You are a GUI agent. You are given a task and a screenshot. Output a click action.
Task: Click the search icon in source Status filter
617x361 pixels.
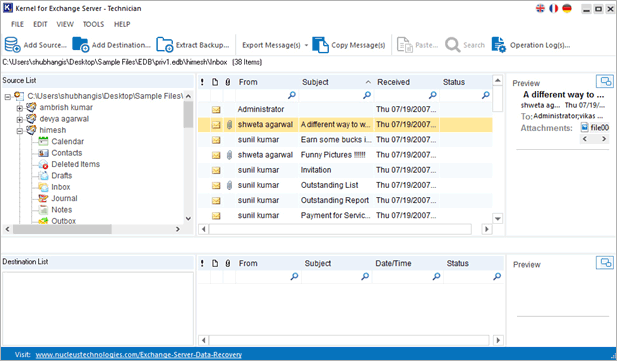[x=486, y=95]
